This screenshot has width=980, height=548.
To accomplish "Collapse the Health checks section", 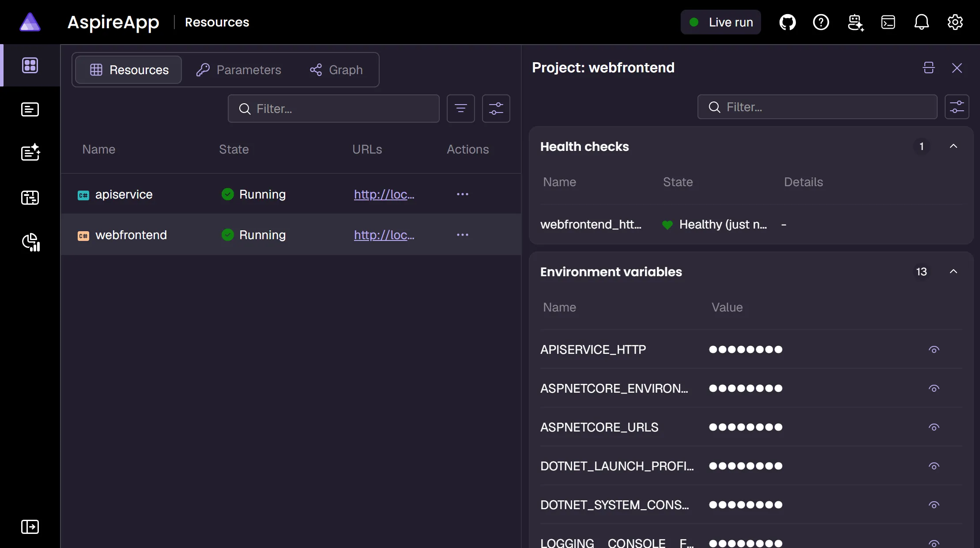I will tap(954, 146).
